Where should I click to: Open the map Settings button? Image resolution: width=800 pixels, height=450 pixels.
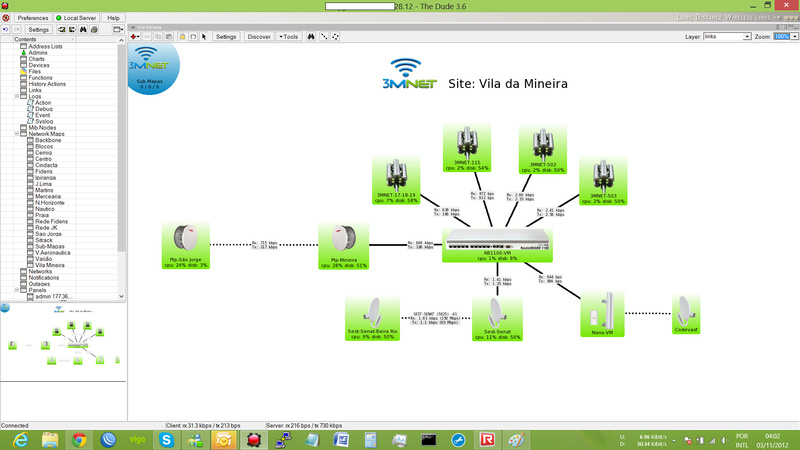click(x=226, y=37)
